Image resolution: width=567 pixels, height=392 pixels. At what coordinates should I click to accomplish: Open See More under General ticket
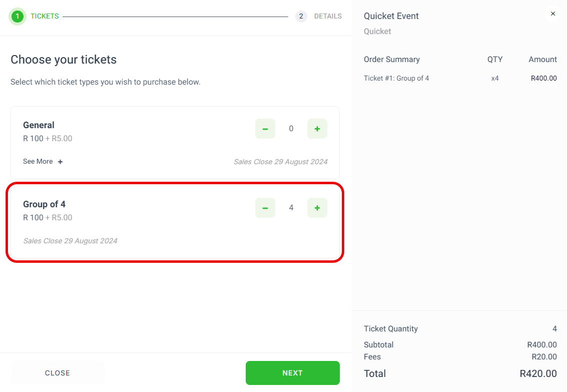pos(38,162)
